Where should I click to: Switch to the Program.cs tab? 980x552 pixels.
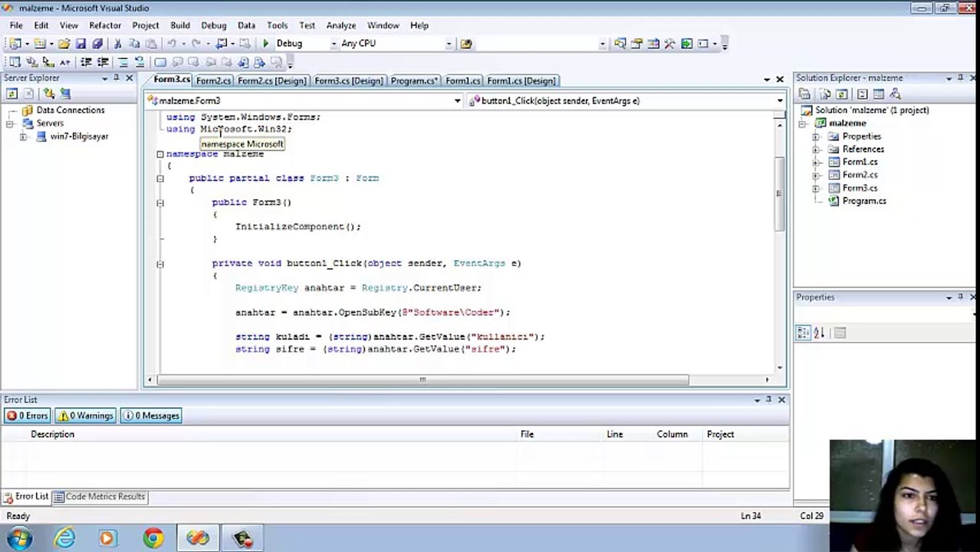pyautogui.click(x=414, y=80)
